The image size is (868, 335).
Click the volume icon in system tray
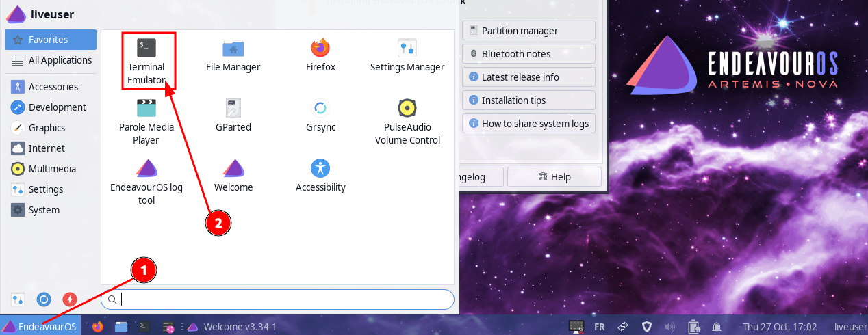tap(669, 327)
